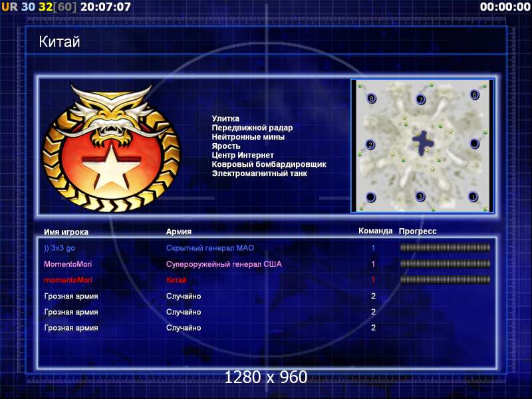Click the China dragon star faction emblem

[111, 148]
